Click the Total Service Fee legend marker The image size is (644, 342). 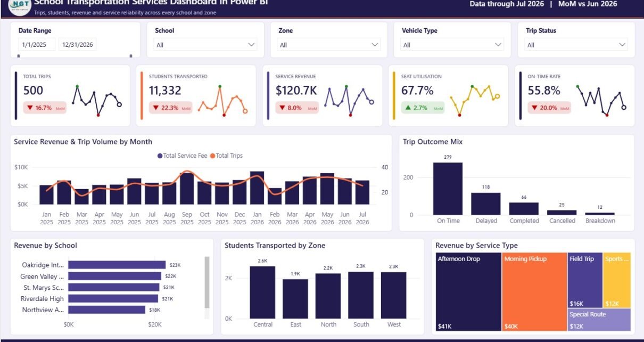pyautogui.click(x=160, y=156)
